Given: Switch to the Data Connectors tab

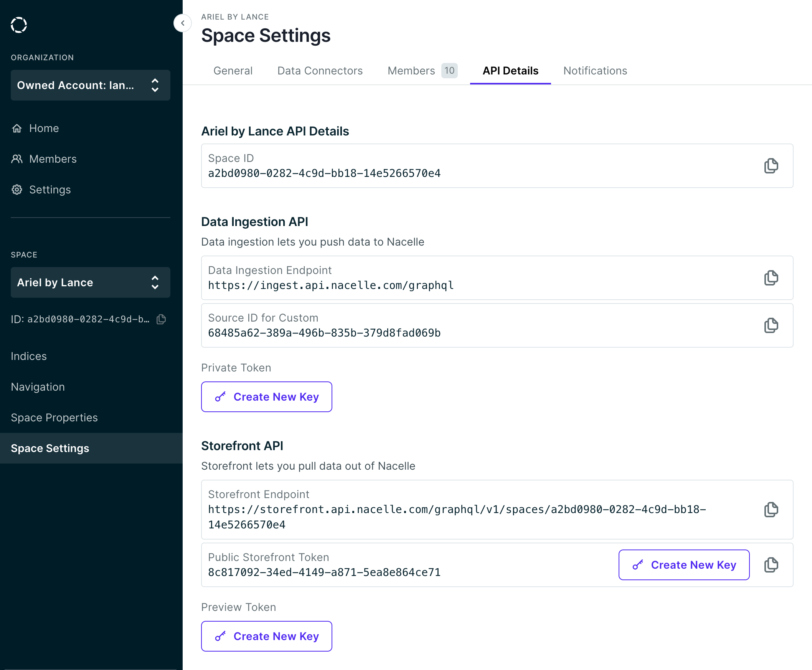Looking at the screenshot, I should (x=320, y=71).
